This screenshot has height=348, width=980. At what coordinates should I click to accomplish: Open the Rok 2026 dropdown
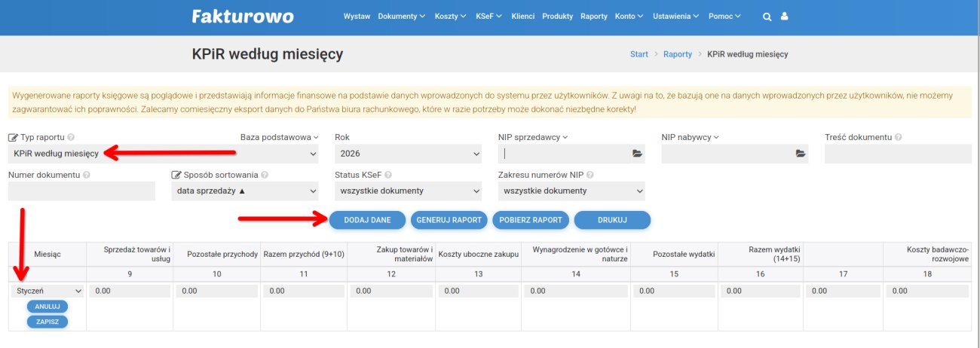pyautogui.click(x=408, y=154)
